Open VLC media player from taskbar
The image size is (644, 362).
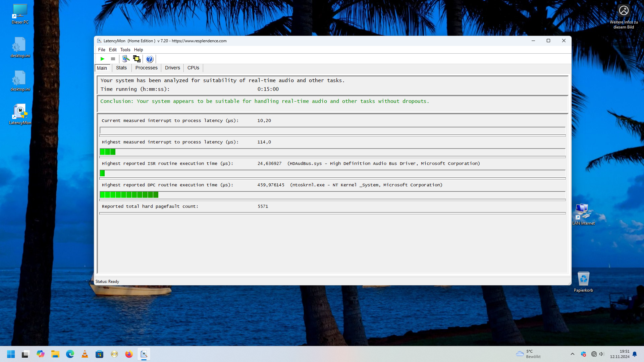pos(85,354)
